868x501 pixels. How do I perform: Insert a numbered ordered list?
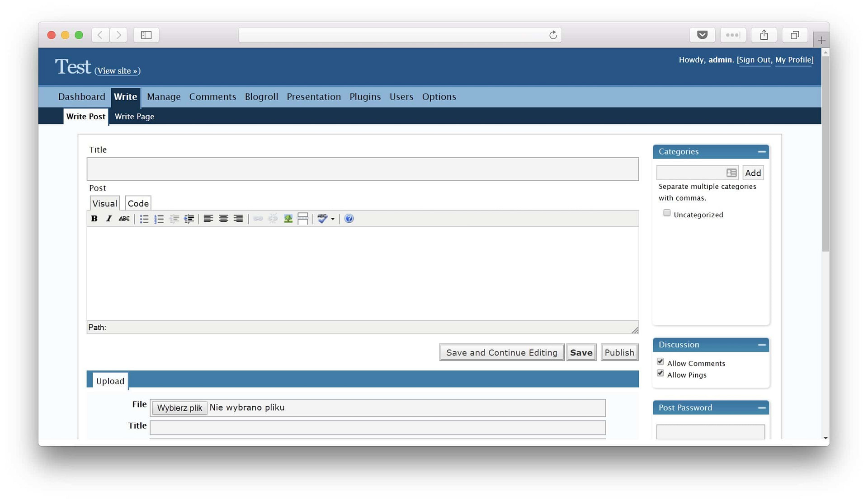pyautogui.click(x=159, y=219)
